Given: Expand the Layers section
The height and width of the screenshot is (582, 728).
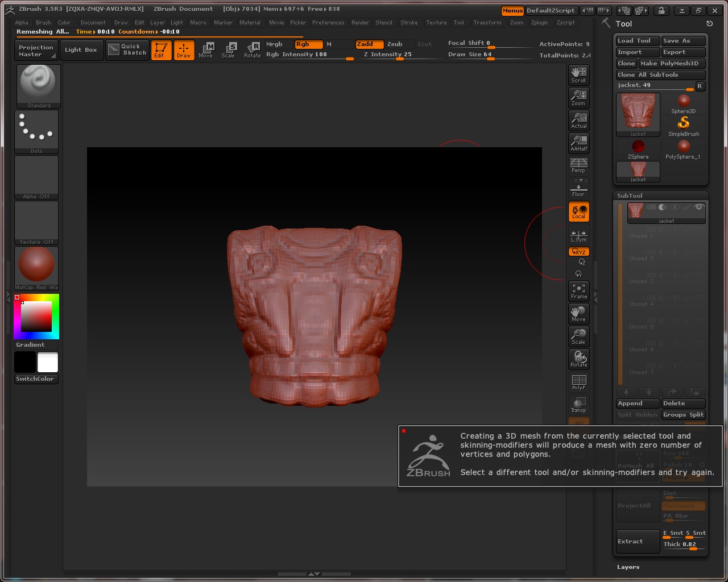Looking at the screenshot, I should 628,567.
